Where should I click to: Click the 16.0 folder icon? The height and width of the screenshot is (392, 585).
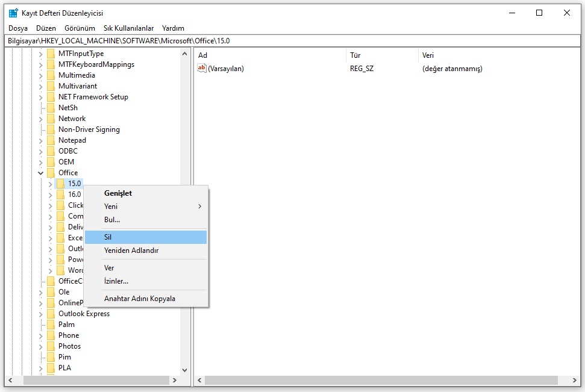point(61,194)
